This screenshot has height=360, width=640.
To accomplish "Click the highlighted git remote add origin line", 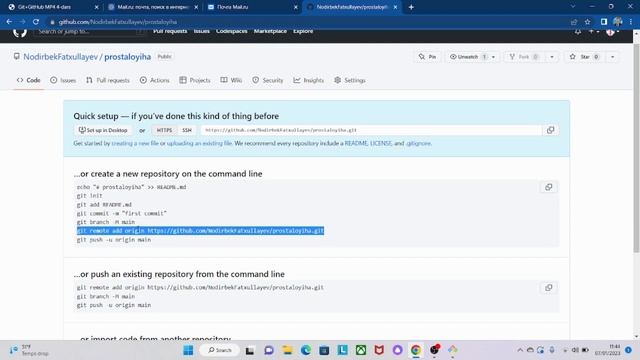I will click(200, 231).
